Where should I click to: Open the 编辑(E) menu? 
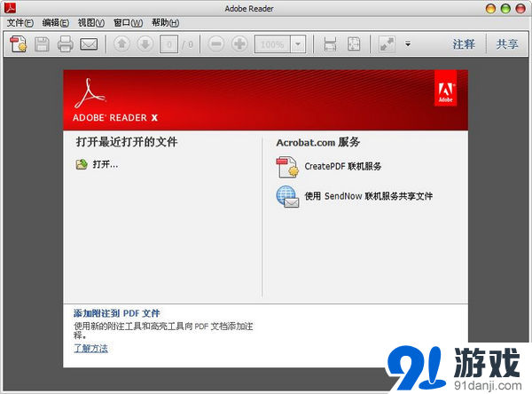[x=55, y=23]
